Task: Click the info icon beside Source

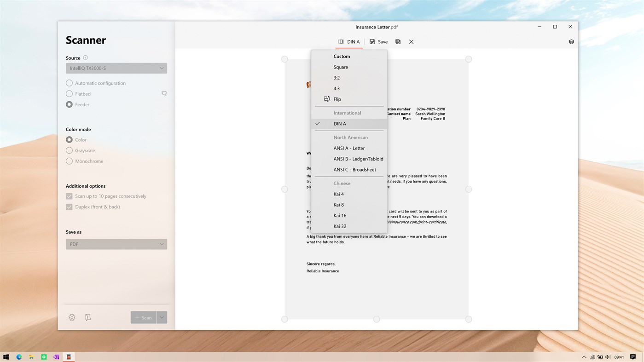Action: [x=85, y=58]
